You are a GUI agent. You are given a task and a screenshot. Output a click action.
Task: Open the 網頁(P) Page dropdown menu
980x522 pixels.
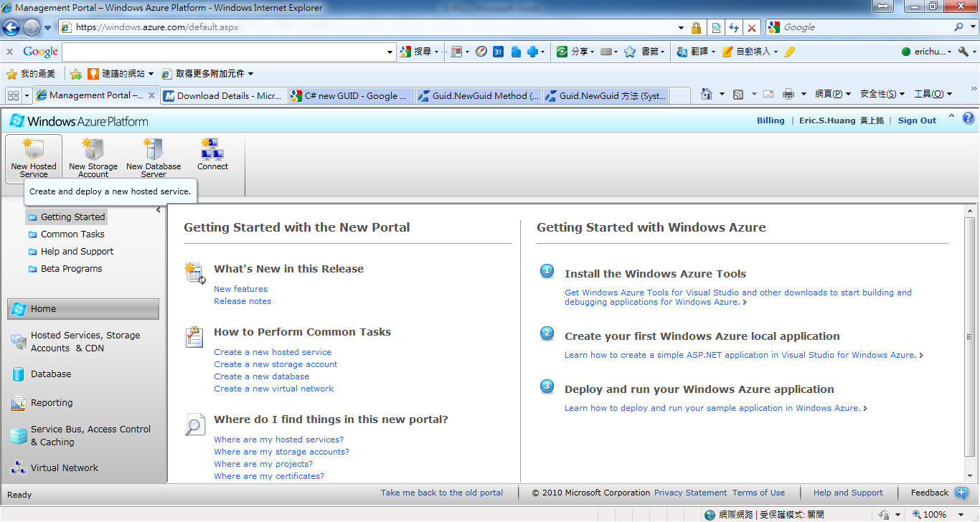coord(833,94)
